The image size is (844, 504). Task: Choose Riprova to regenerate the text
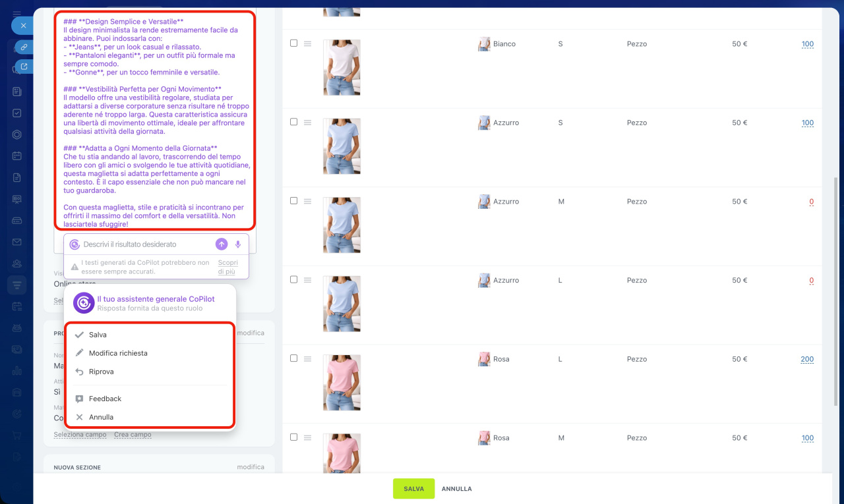coord(101,372)
